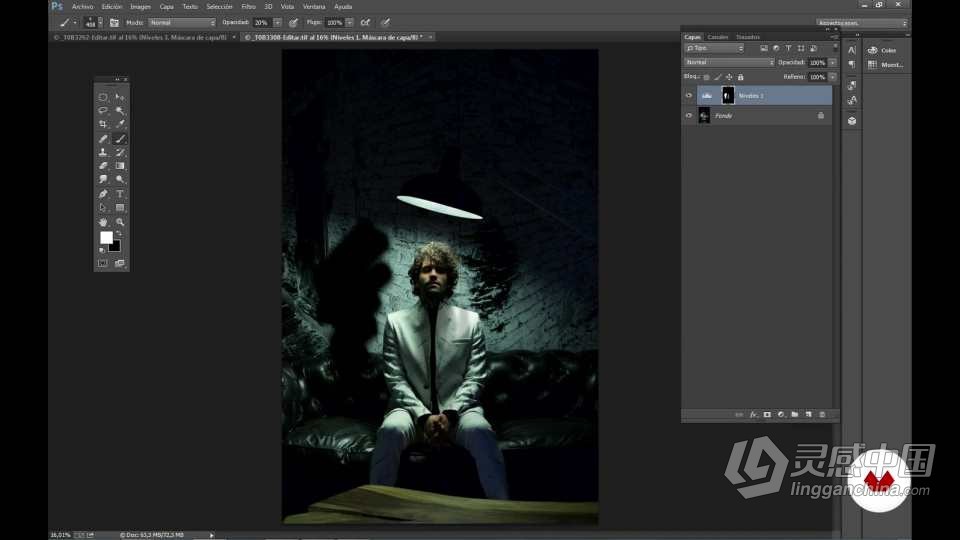Select the Rectangle shape tool
This screenshot has height=540, width=960.
pyautogui.click(x=120, y=208)
